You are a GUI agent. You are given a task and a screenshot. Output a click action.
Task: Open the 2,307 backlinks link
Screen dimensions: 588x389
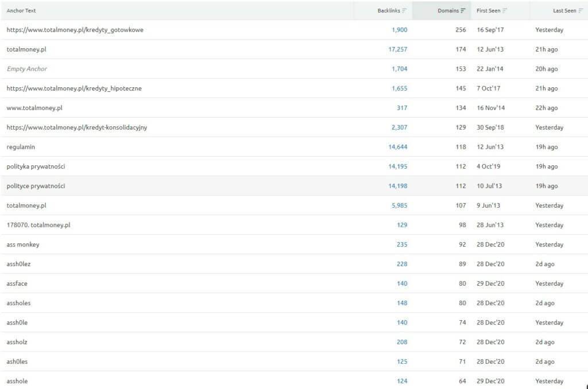click(x=399, y=127)
